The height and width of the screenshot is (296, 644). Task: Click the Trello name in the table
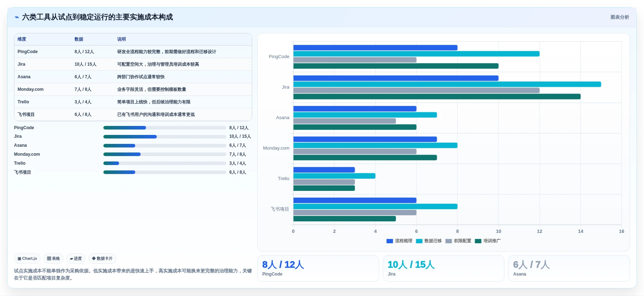pyautogui.click(x=23, y=102)
